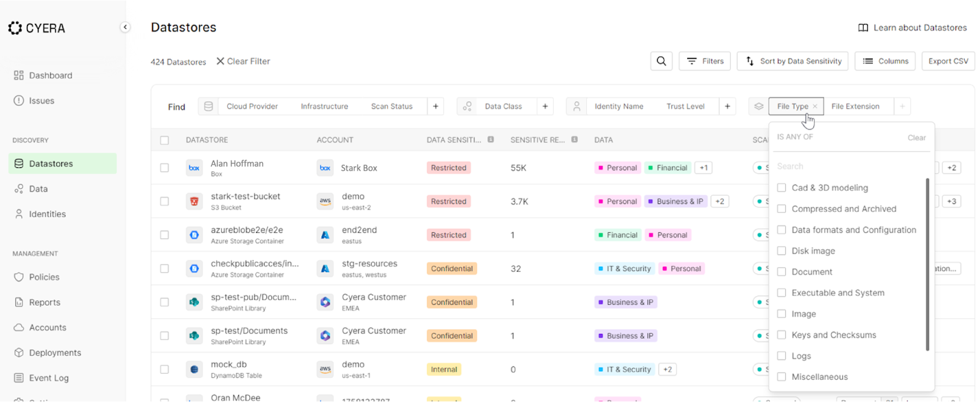980x402 pixels.
Task: Check the Image file type option
Action: coord(782,314)
